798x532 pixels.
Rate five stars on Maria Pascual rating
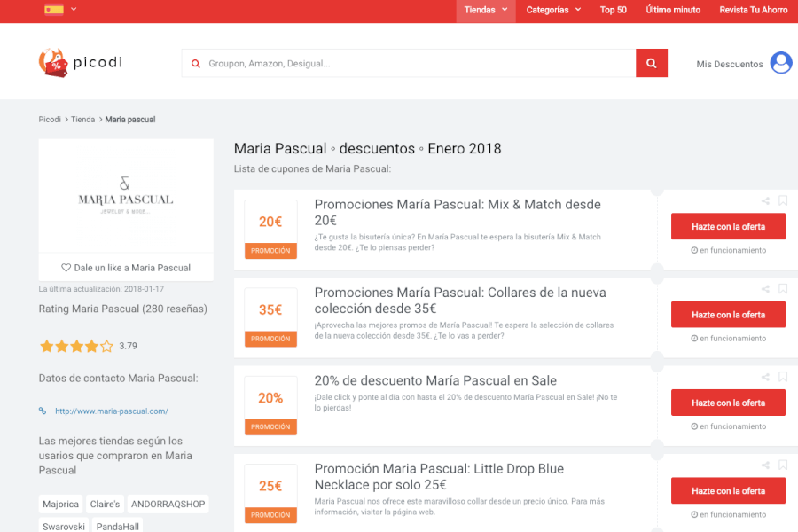tap(107, 346)
